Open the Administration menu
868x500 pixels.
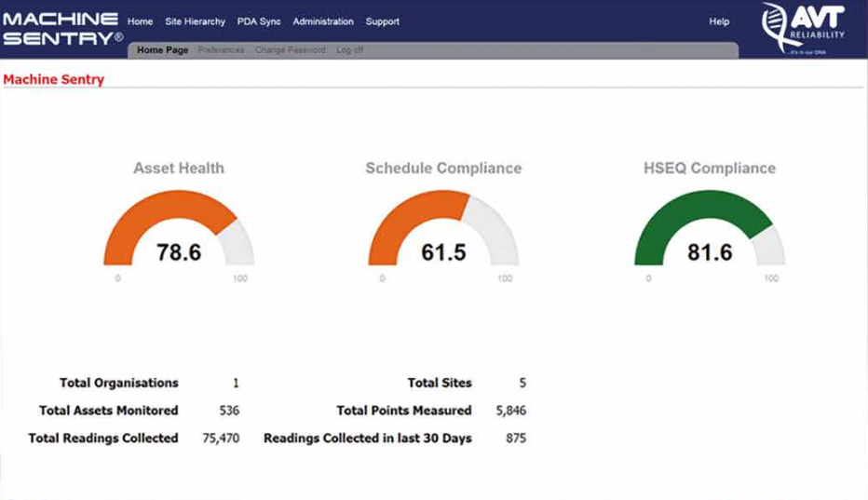[323, 21]
